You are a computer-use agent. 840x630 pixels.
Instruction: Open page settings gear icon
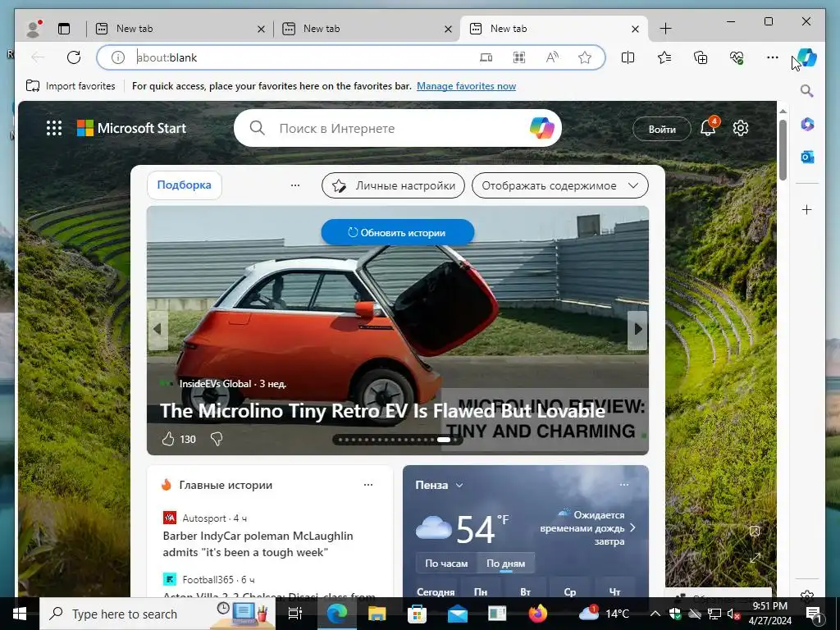(x=741, y=128)
